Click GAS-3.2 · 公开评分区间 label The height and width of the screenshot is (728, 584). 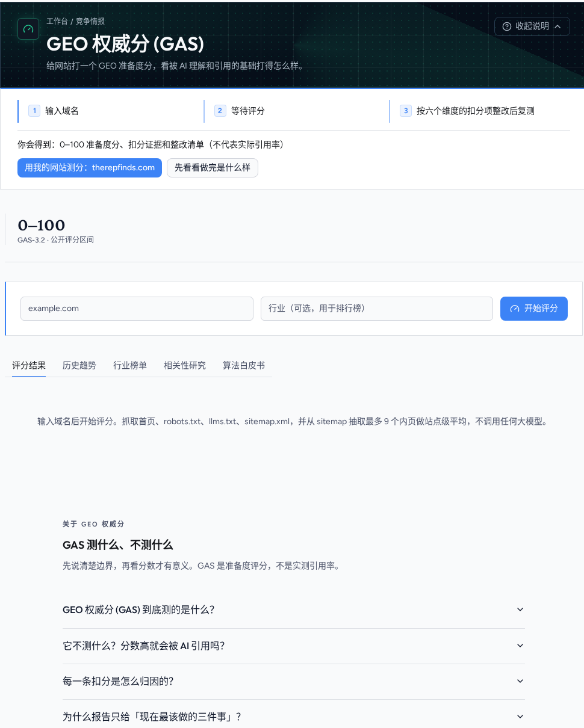click(55, 240)
